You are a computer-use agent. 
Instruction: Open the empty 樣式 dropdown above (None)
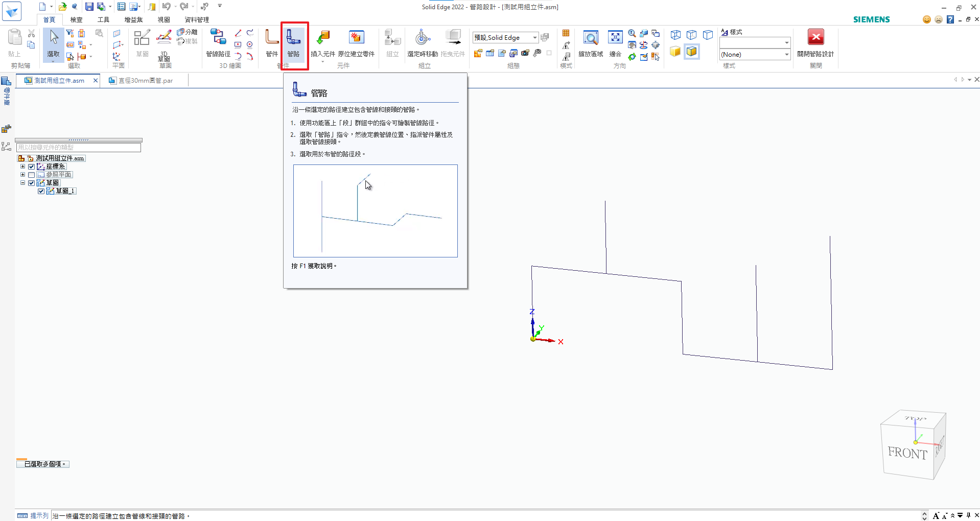tap(786, 42)
